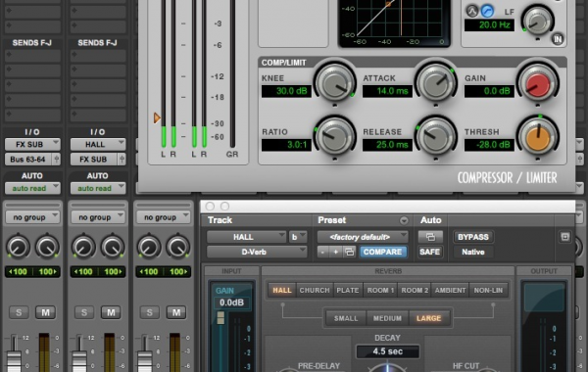Click the next preset plus button

point(335,252)
